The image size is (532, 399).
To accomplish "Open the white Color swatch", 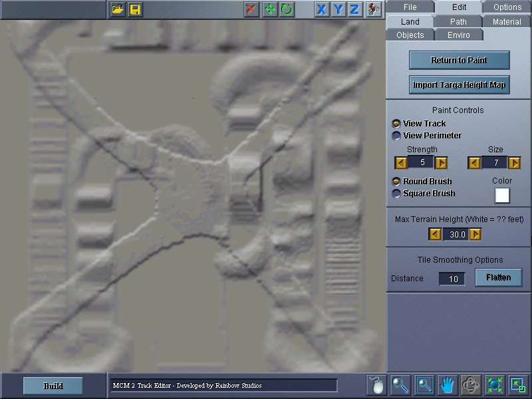I will pyautogui.click(x=502, y=196).
